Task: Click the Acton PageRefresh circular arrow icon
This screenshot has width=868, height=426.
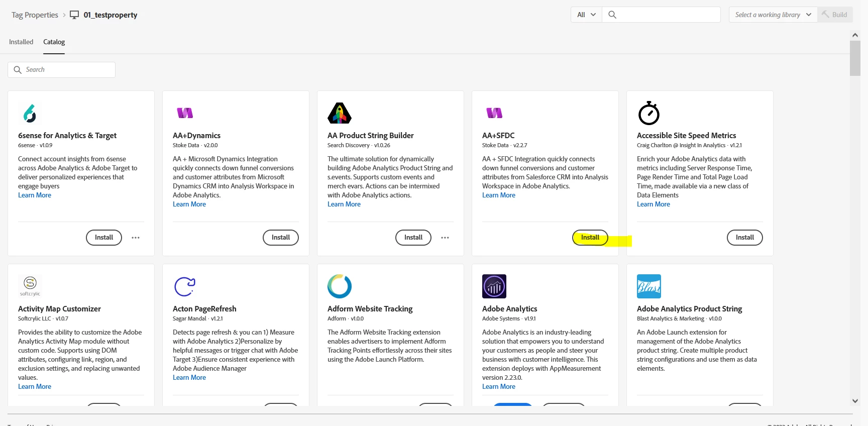Action: [x=184, y=286]
